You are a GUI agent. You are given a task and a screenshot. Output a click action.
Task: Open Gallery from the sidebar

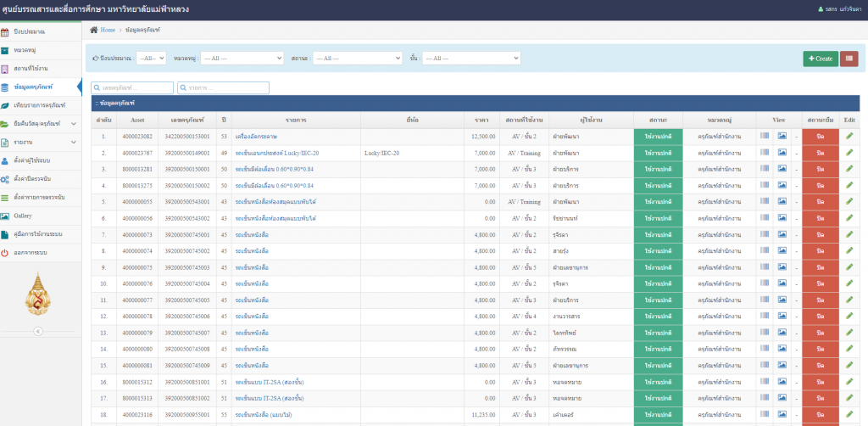tap(23, 216)
